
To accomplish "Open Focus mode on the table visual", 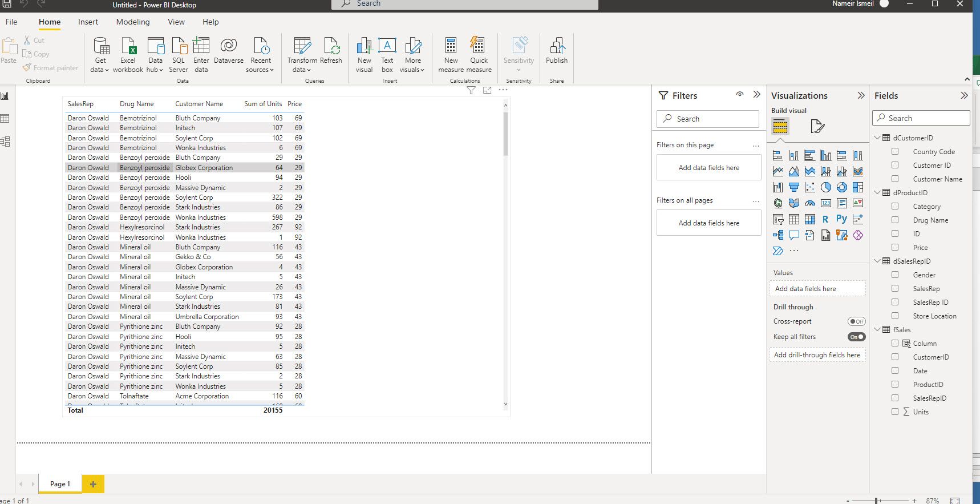I will point(487,90).
